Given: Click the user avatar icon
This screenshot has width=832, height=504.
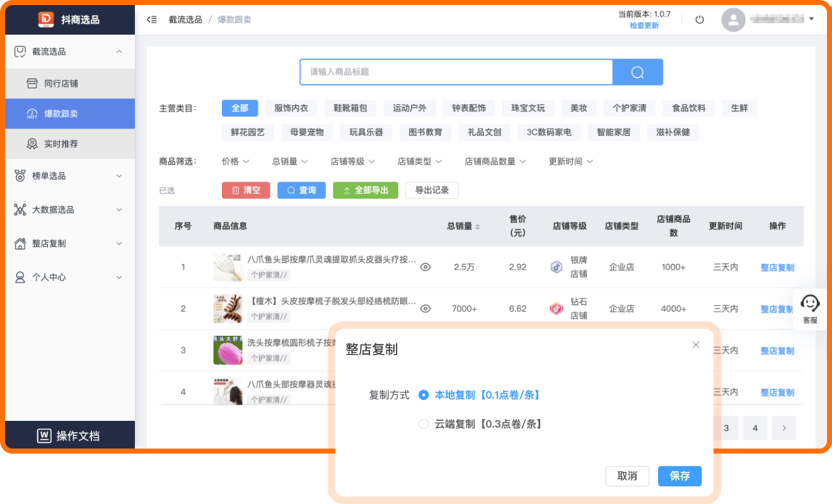Looking at the screenshot, I should tap(733, 20).
